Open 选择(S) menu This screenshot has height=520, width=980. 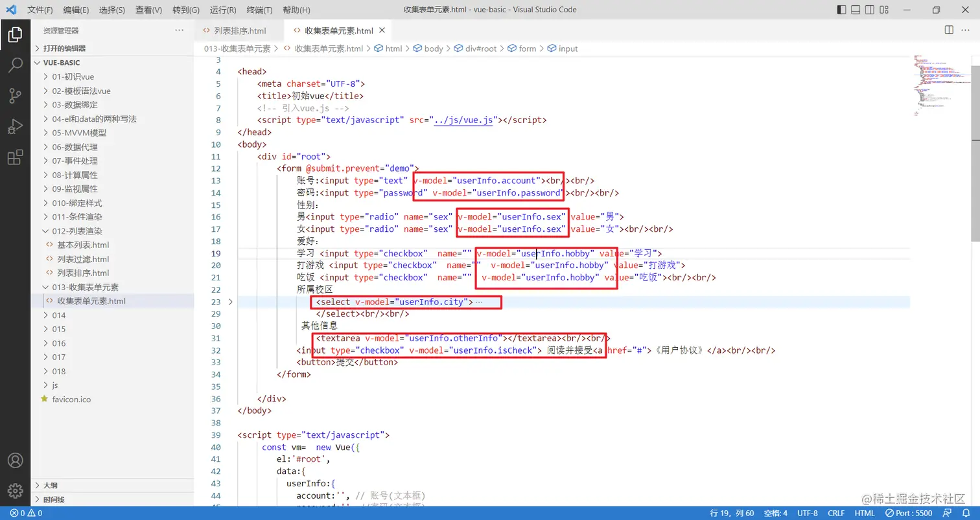112,10
